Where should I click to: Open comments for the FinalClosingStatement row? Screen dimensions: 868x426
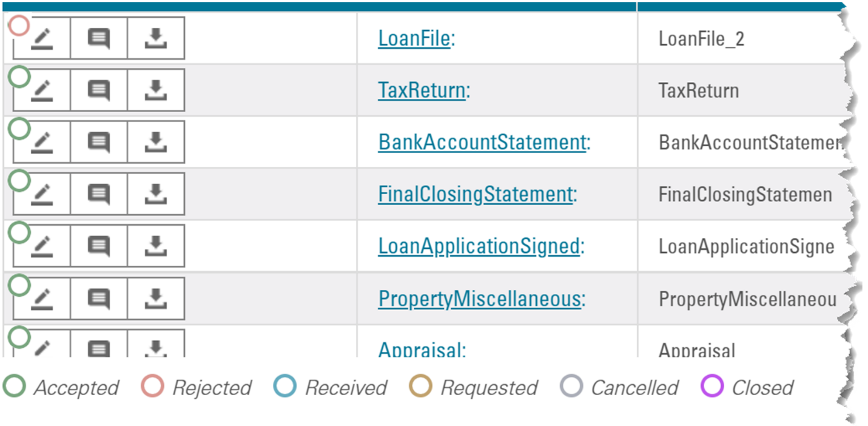pos(99,195)
